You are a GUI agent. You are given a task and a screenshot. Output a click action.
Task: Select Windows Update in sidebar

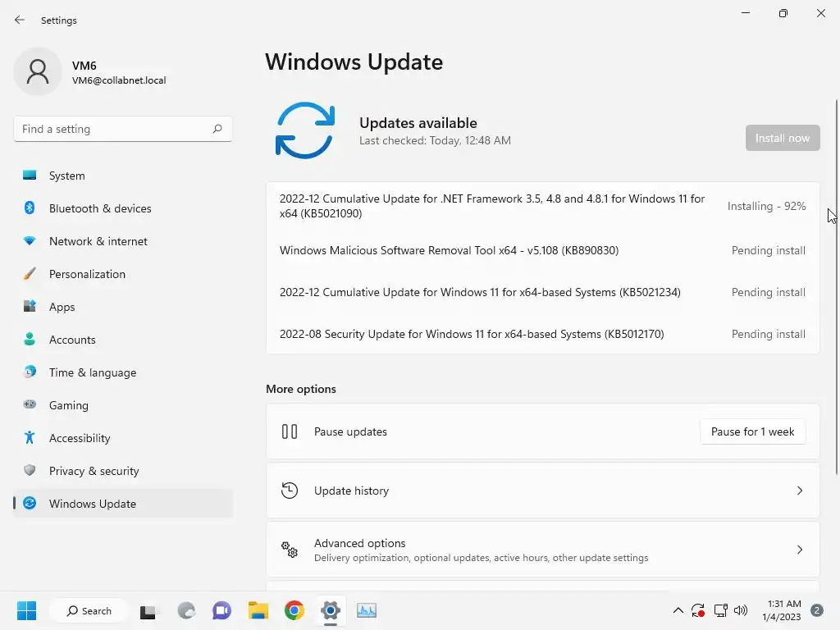tap(123, 504)
